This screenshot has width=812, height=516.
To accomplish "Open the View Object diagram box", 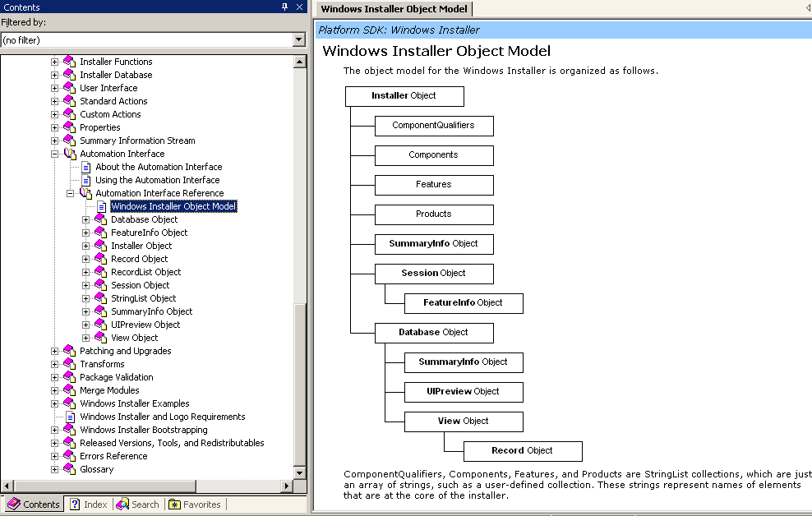I will tap(464, 422).
